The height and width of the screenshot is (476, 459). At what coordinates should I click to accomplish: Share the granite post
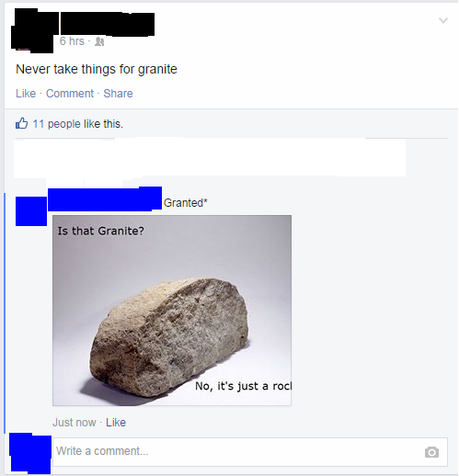(x=118, y=94)
